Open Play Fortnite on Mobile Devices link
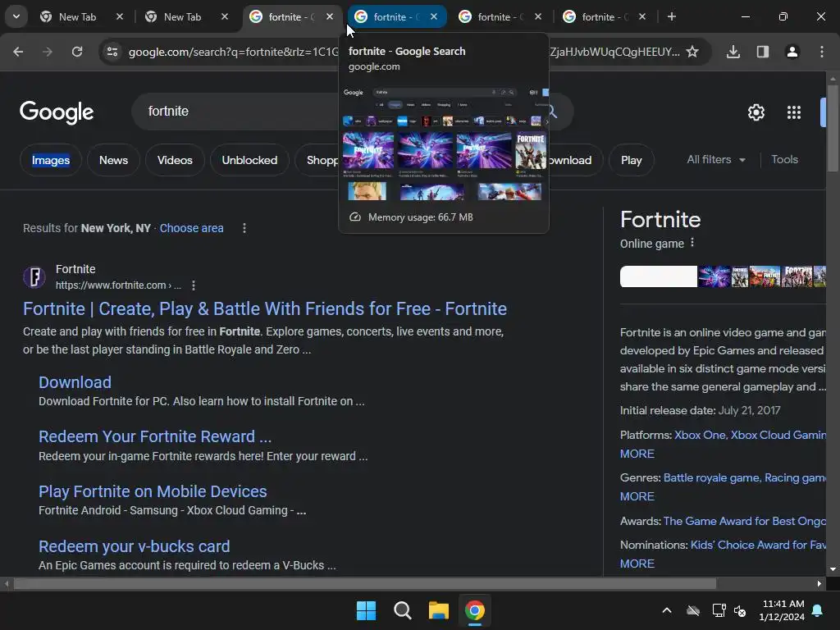The width and height of the screenshot is (840, 630). coord(153,492)
